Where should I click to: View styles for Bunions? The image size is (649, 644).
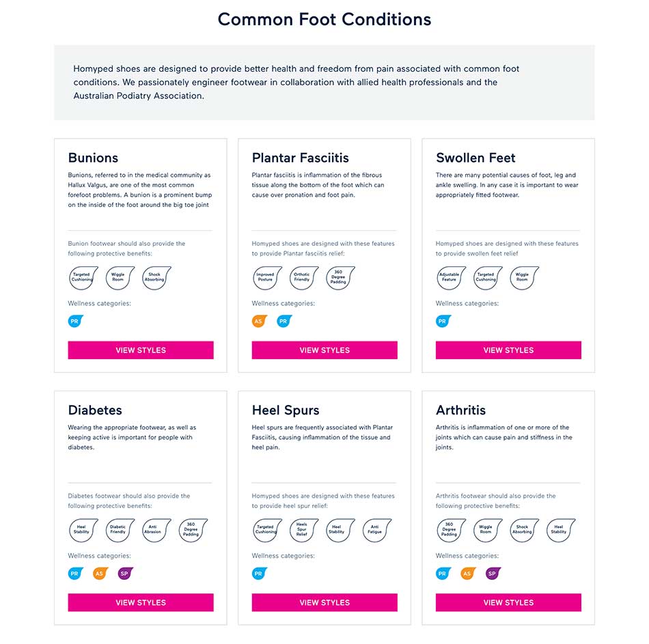pos(141,350)
